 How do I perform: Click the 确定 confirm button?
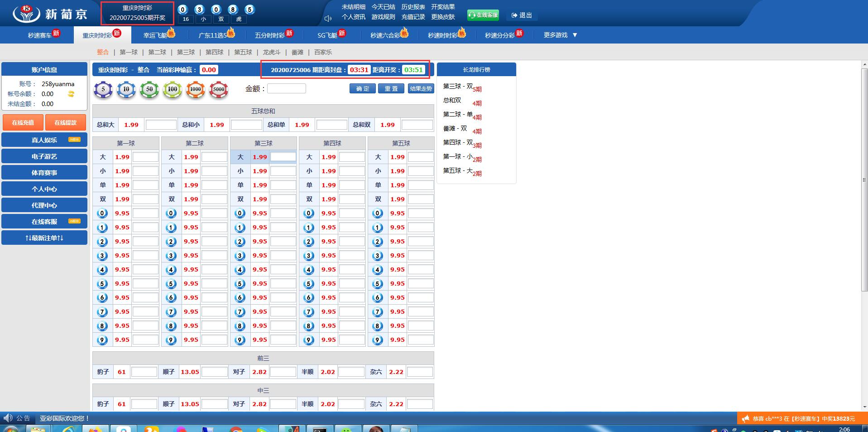coord(362,89)
